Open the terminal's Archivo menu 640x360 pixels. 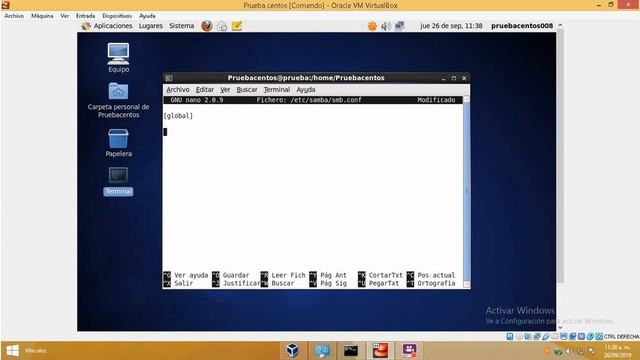[x=178, y=89]
